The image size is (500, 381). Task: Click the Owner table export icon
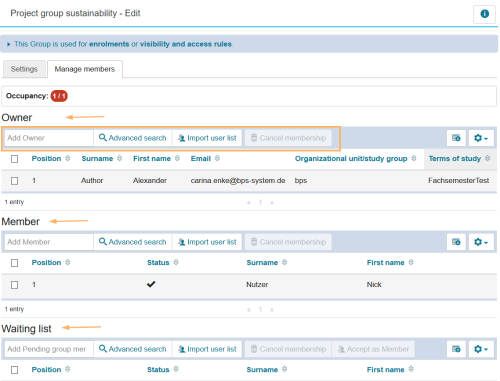(456, 138)
